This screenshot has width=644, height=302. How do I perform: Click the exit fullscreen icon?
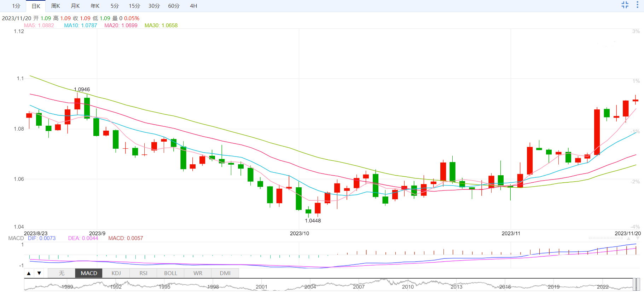tap(625, 5)
